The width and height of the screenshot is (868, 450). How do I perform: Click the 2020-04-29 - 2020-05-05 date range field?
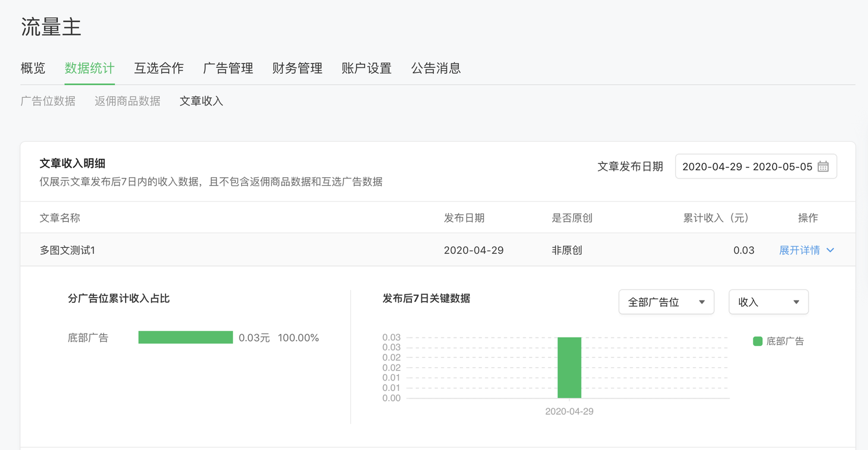(x=747, y=167)
